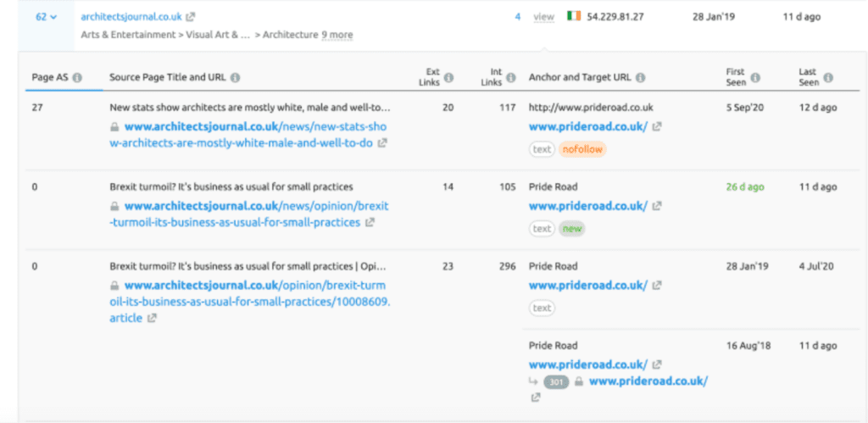Click Int Links value 117
Viewport: 868px width, 423px height.
click(508, 108)
